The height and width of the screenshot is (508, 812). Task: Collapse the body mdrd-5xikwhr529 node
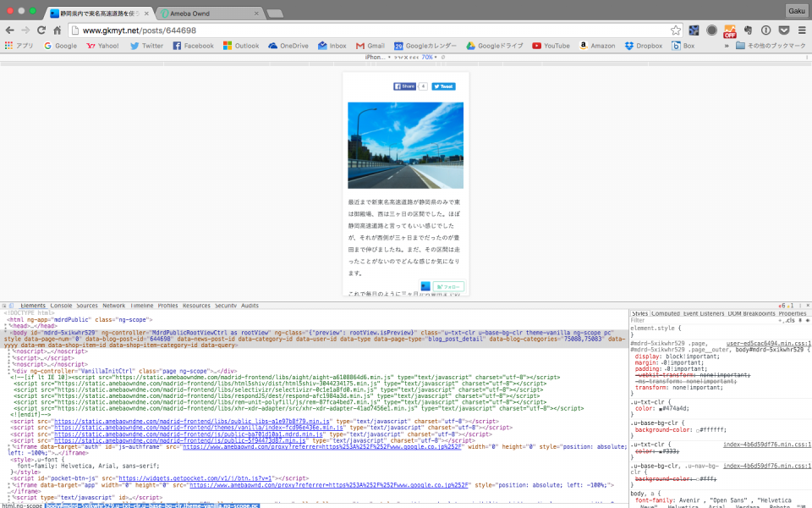click(x=6, y=333)
